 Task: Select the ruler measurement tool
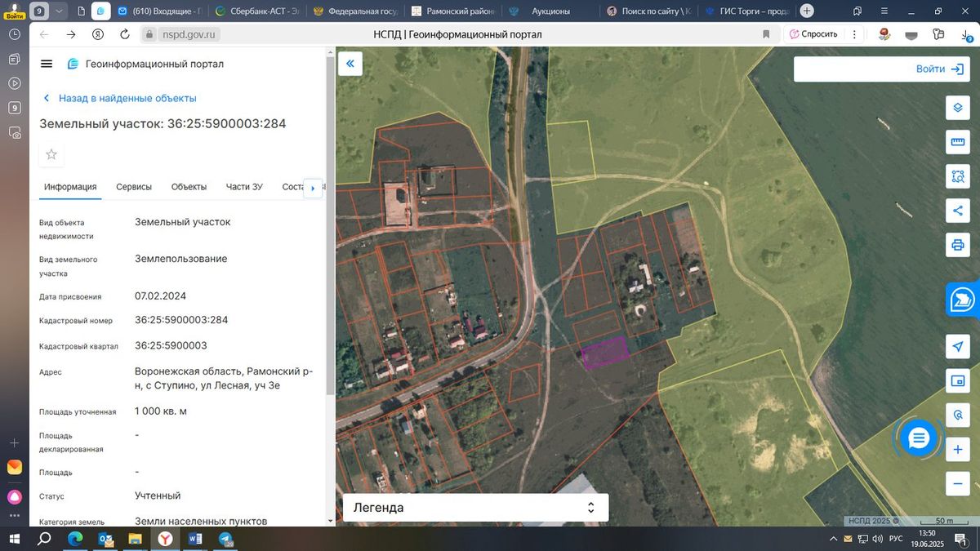pyautogui.click(x=958, y=142)
